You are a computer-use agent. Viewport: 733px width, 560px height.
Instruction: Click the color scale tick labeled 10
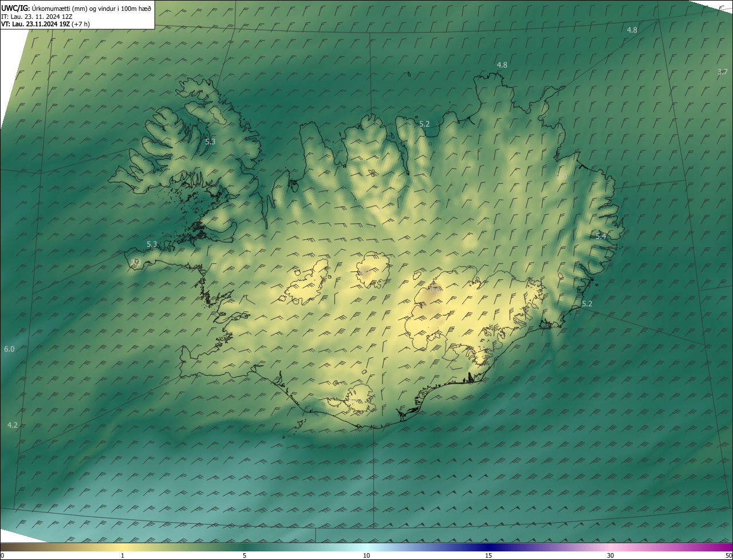click(x=366, y=555)
